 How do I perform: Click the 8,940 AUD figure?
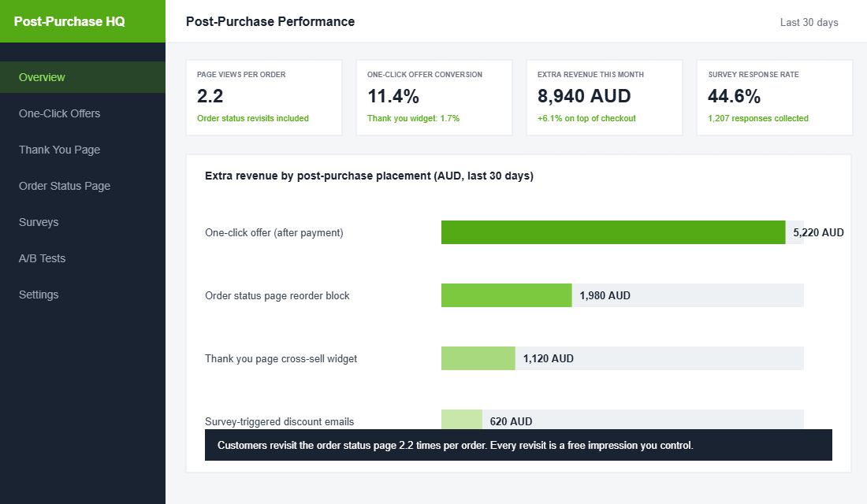(584, 96)
